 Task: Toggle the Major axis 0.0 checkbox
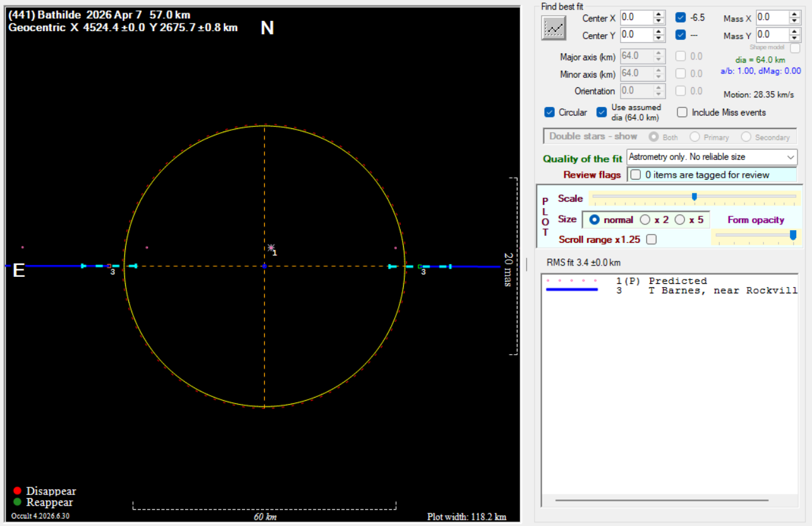(x=681, y=56)
